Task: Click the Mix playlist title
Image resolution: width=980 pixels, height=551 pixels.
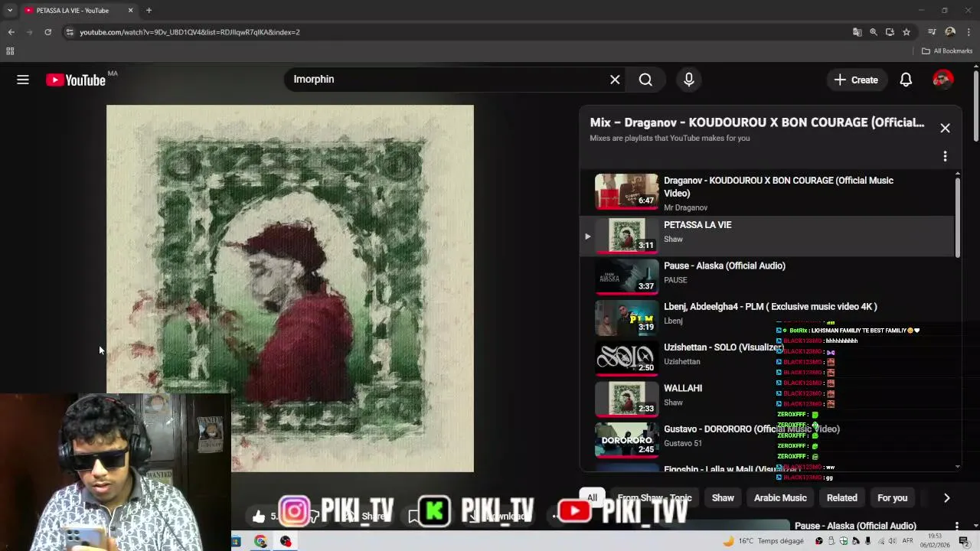Action: click(756, 122)
